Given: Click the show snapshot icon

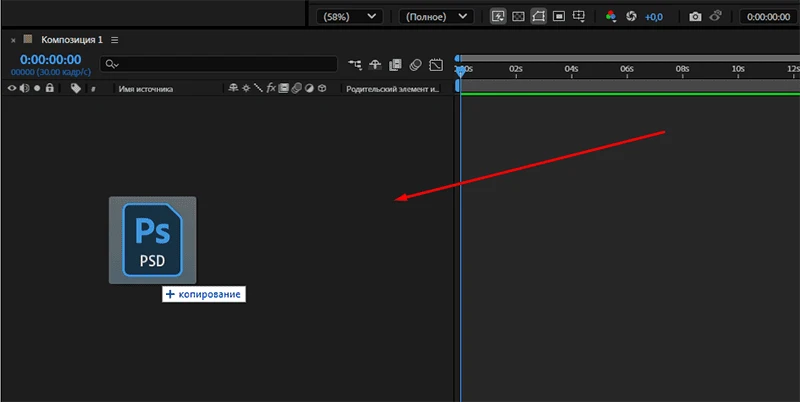Looking at the screenshot, I should pos(716,16).
